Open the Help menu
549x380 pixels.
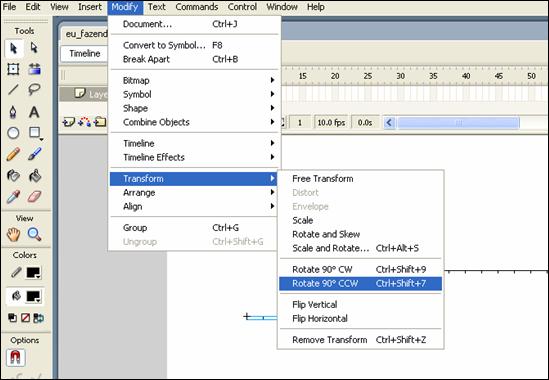pyautogui.click(x=315, y=7)
